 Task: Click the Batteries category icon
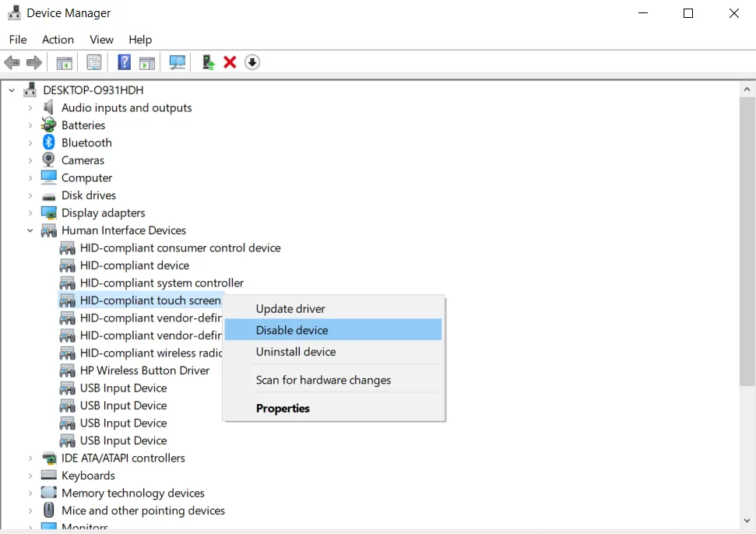49,125
